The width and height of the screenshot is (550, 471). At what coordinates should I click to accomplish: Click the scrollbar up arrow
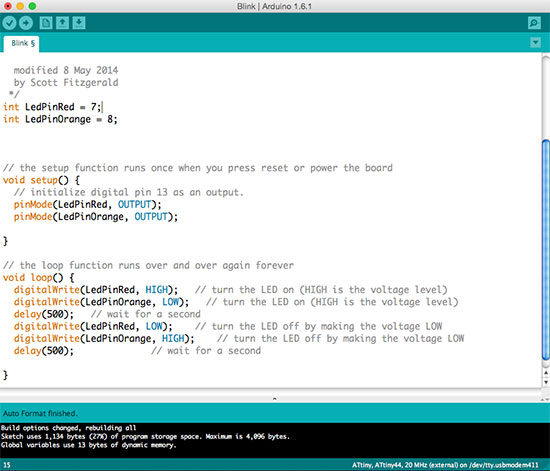(x=546, y=373)
